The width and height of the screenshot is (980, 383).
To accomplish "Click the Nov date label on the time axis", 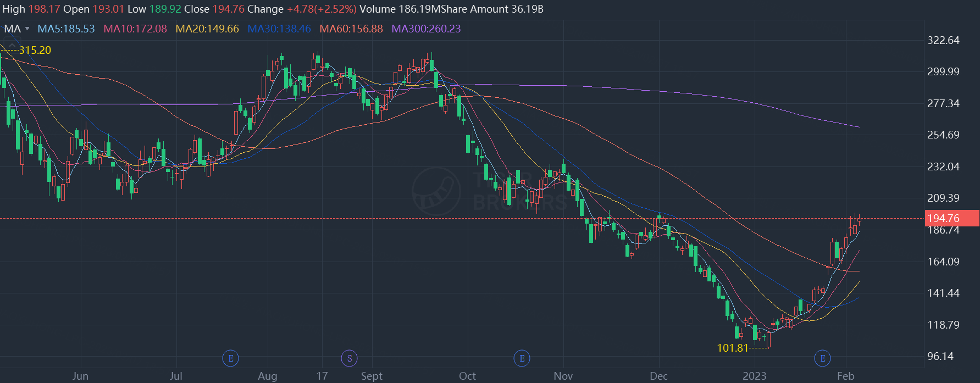I will tap(563, 376).
